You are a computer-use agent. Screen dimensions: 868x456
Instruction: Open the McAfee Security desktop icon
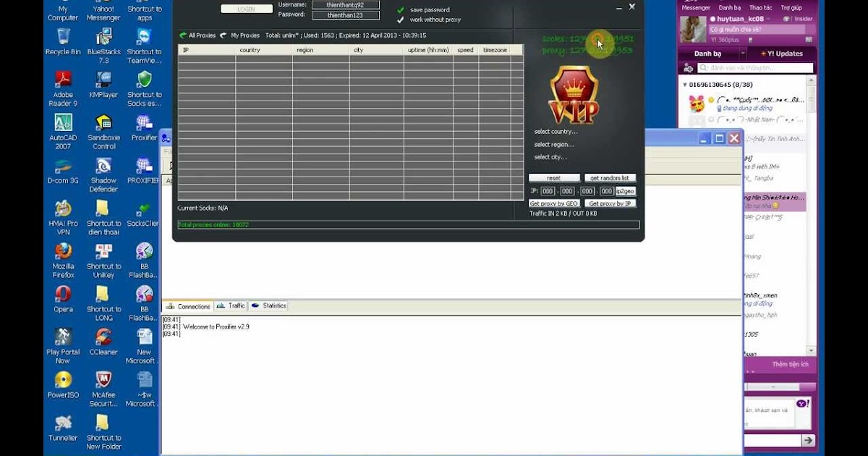pos(103,389)
